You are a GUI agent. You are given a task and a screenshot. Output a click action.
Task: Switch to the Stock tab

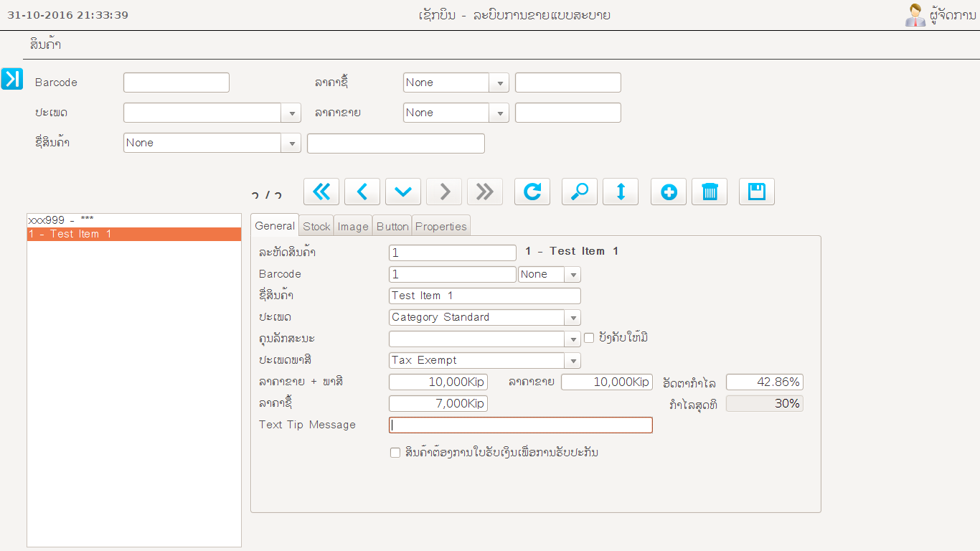click(x=316, y=226)
